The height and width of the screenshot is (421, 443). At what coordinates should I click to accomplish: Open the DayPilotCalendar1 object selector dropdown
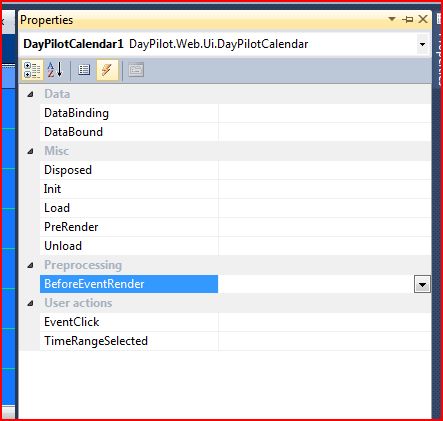pos(422,44)
